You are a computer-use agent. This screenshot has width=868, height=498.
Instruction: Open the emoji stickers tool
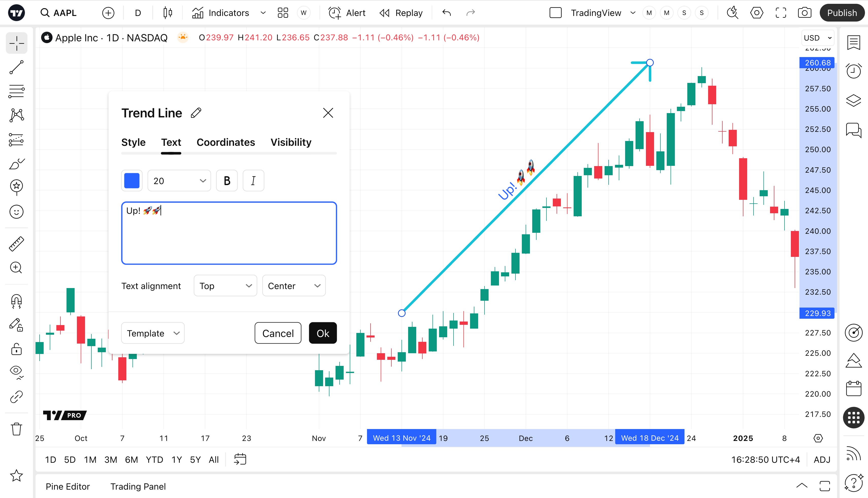click(16, 212)
